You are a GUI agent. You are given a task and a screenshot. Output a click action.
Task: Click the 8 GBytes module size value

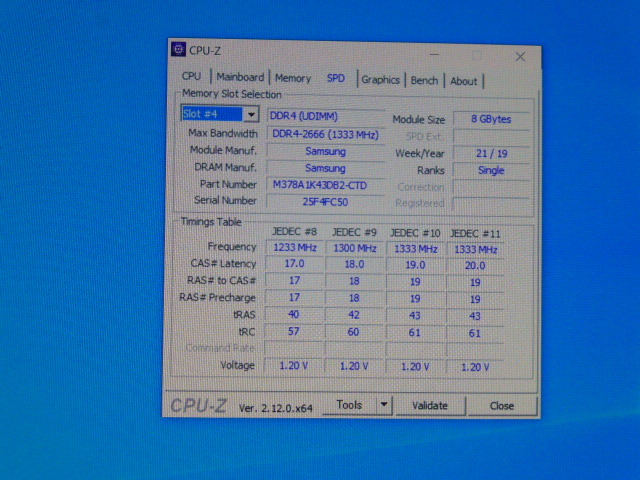491,119
